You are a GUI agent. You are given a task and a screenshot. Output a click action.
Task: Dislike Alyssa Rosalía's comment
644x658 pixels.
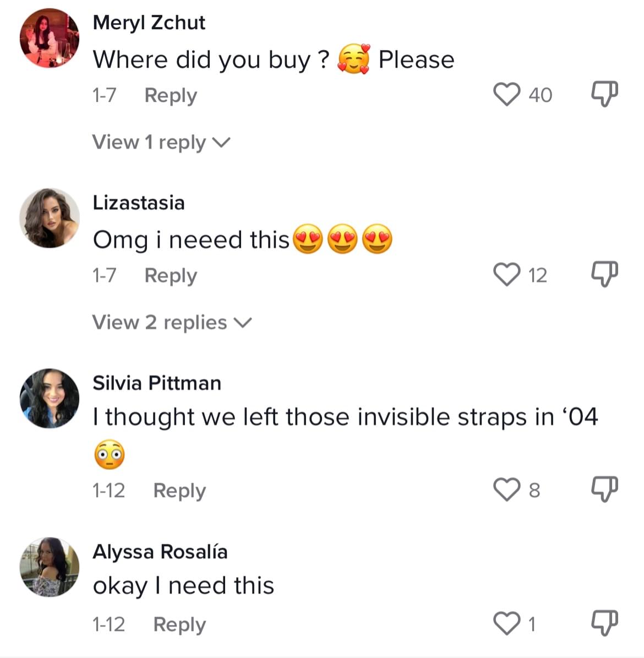(x=604, y=623)
